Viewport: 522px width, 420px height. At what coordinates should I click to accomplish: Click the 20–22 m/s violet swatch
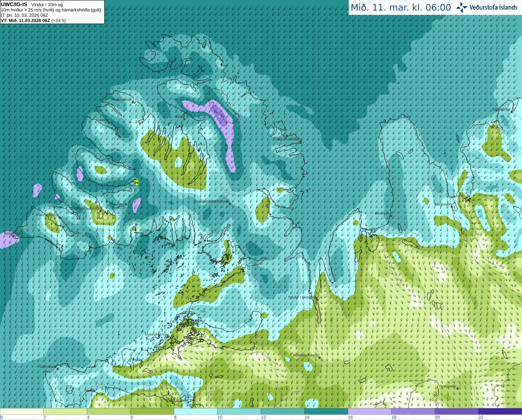coord(457,411)
